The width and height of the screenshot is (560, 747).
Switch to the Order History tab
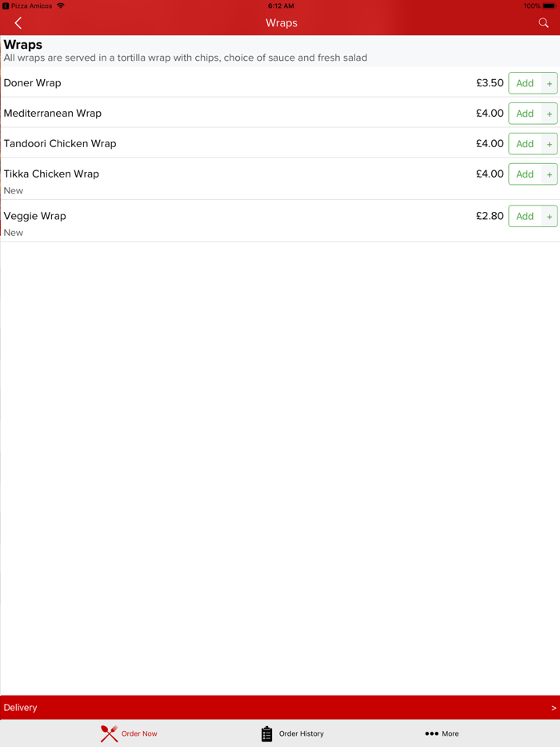[301, 733]
